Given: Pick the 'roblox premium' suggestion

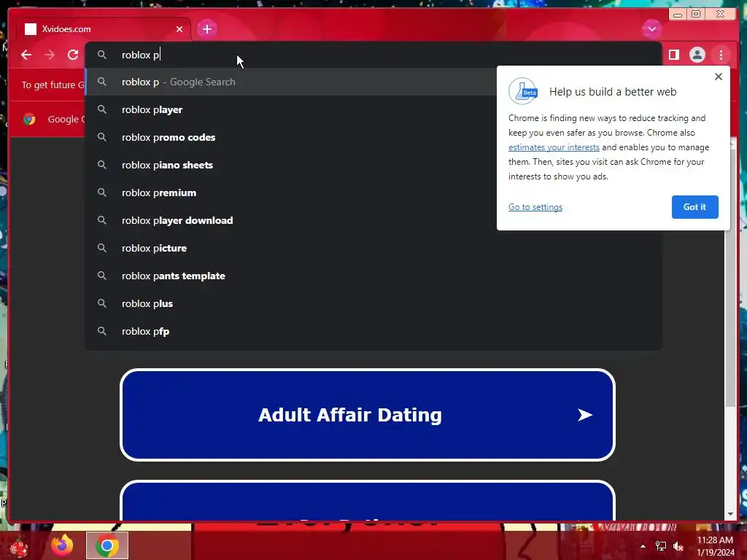Looking at the screenshot, I should coord(291,192).
